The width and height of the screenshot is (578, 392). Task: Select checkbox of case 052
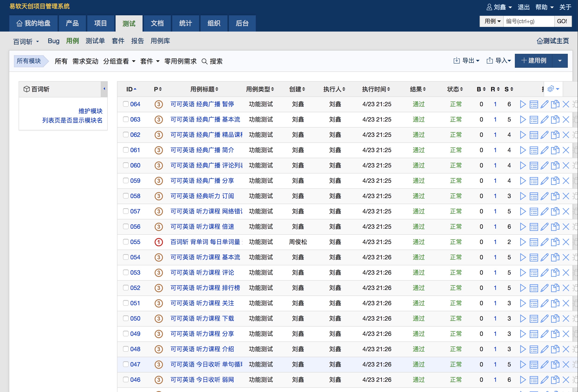(126, 288)
